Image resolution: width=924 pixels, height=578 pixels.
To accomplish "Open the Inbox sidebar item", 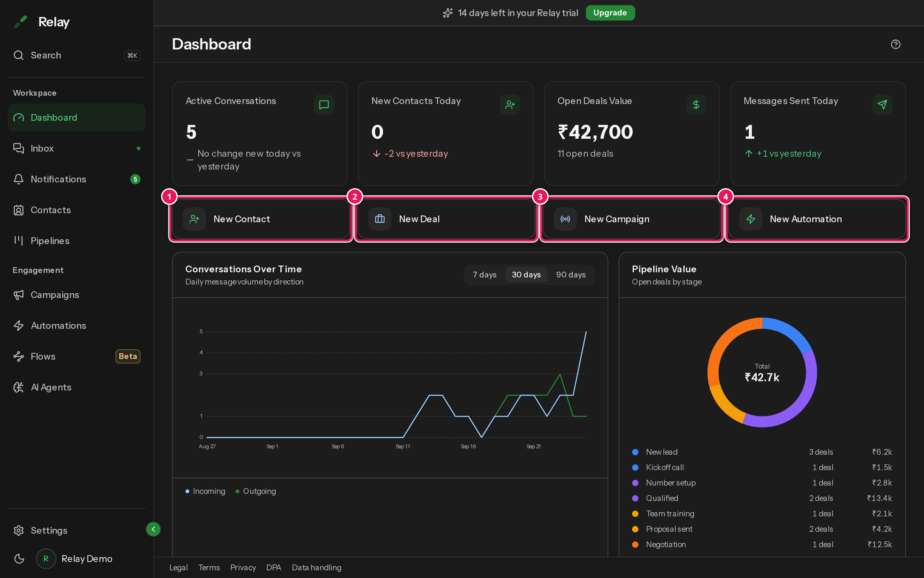I will click(x=76, y=148).
